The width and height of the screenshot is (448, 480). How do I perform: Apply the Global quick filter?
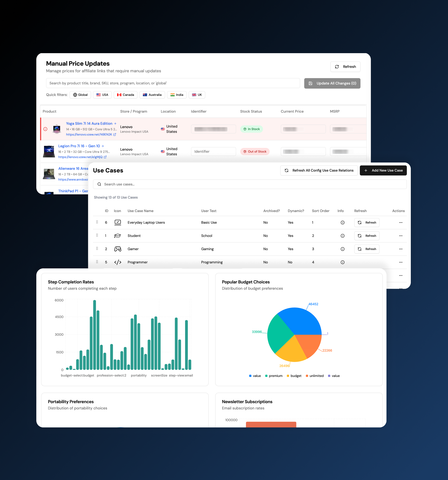coord(80,95)
